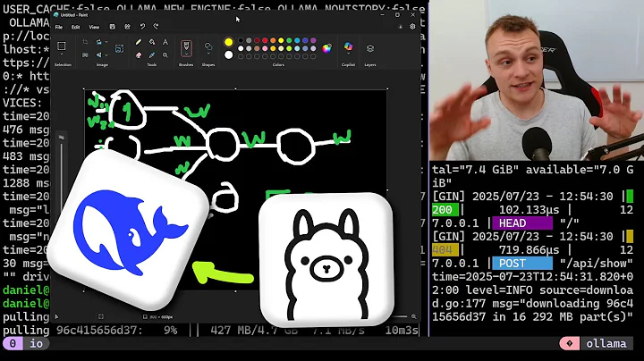The image size is (644, 361).
Task: Open the Edit colors wheel
Action: 326,48
